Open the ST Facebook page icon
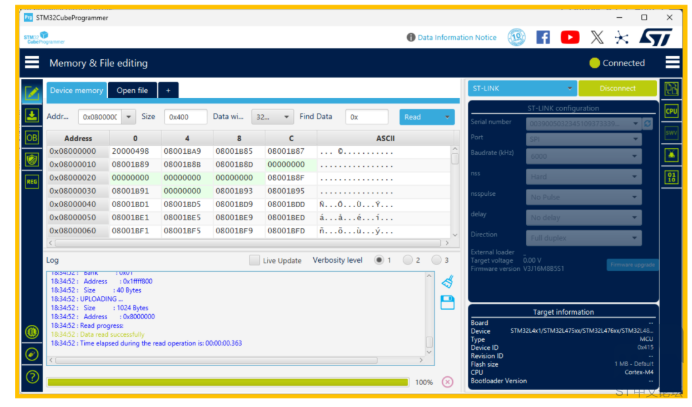 point(543,37)
